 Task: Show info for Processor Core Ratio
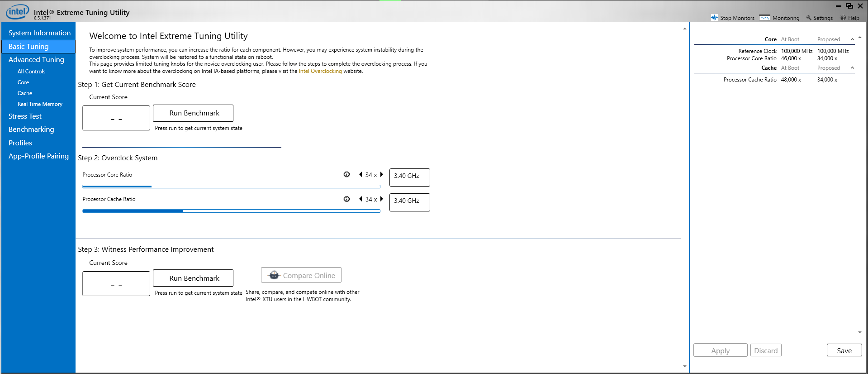346,174
